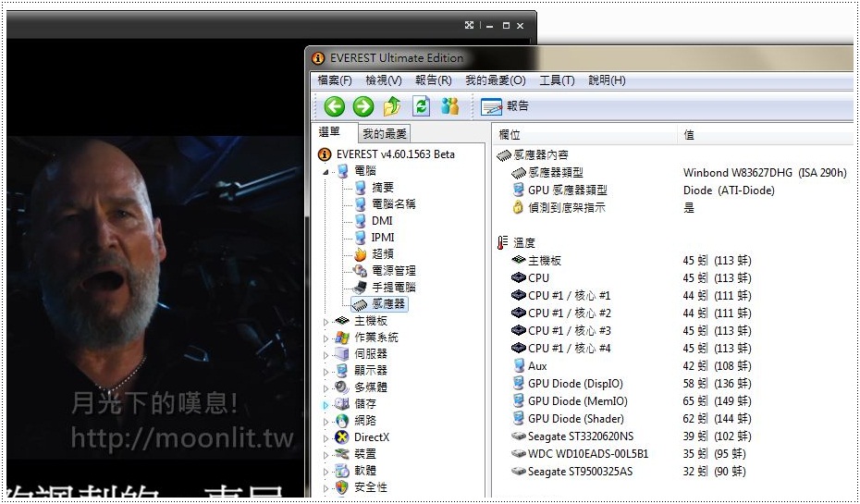Viewport: 860px width, 504px height.
Task: Open the 工具(T) menu
Action: 557,80
